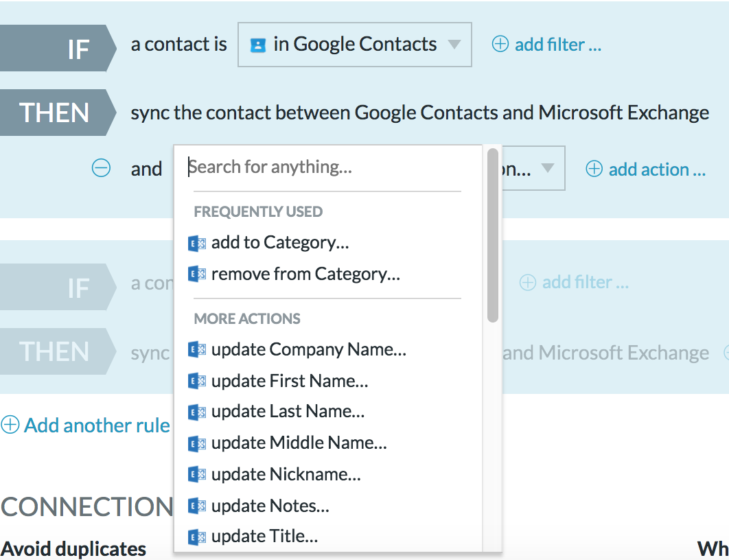Select 'add to Category...' action
729x560 pixels.
(x=280, y=242)
